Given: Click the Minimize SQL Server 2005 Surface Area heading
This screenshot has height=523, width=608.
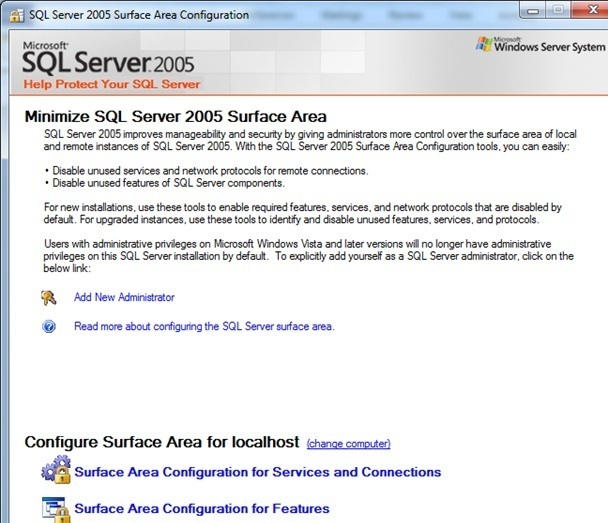Looking at the screenshot, I should coord(176,117).
